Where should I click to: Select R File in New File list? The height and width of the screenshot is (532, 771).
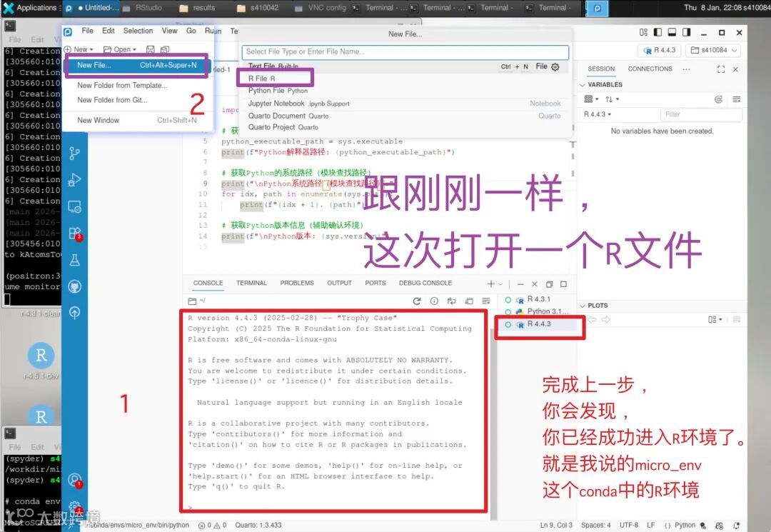(405, 79)
